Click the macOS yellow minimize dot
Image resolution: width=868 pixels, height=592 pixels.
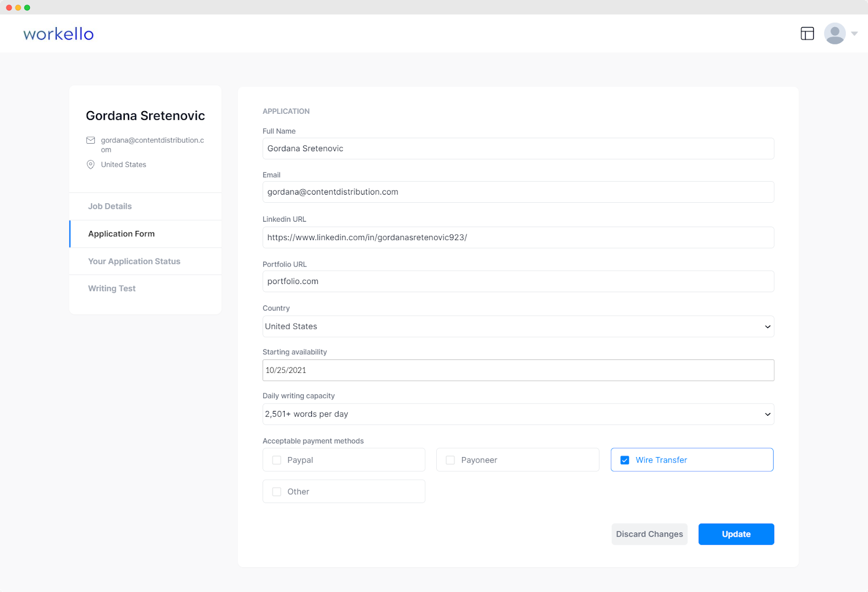pos(18,8)
